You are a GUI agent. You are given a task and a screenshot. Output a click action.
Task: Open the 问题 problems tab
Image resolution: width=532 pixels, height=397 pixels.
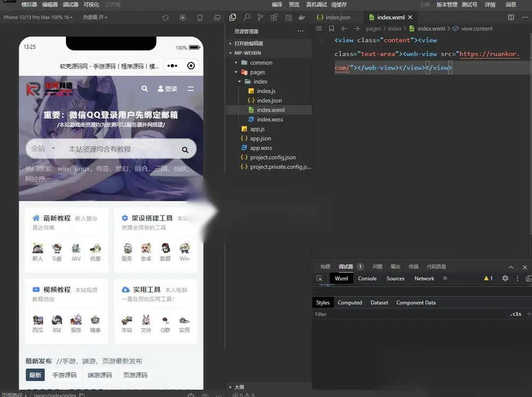click(x=377, y=267)
